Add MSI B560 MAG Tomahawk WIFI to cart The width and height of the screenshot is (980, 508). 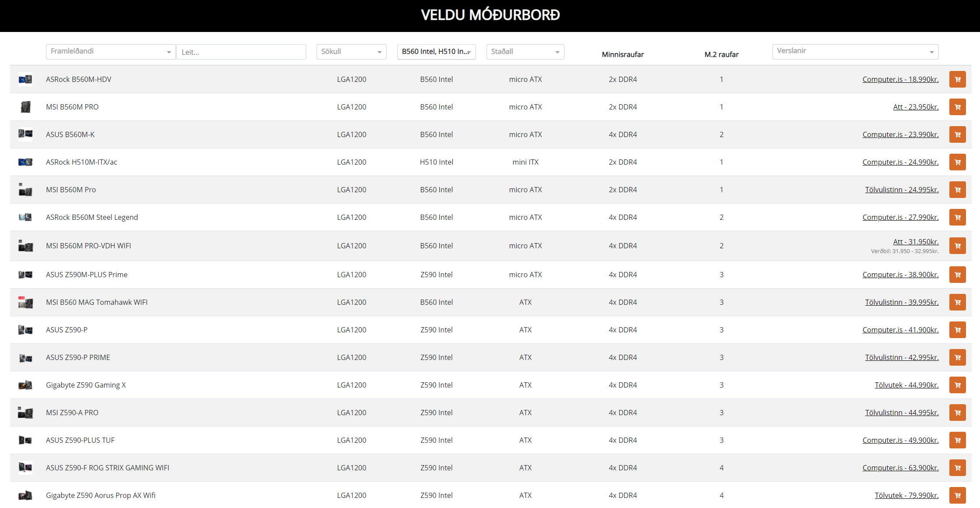[x=957, y=302]
